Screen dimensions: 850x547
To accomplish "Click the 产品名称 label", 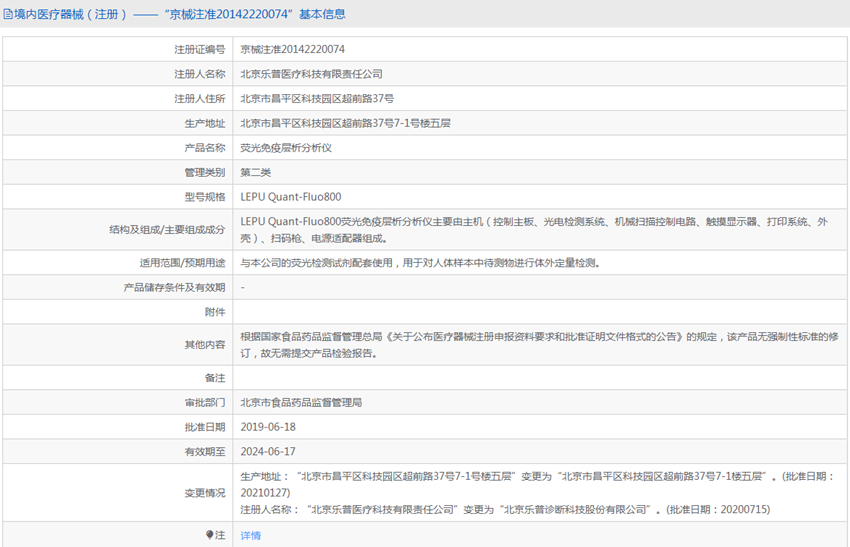I will tap(204, 147).
